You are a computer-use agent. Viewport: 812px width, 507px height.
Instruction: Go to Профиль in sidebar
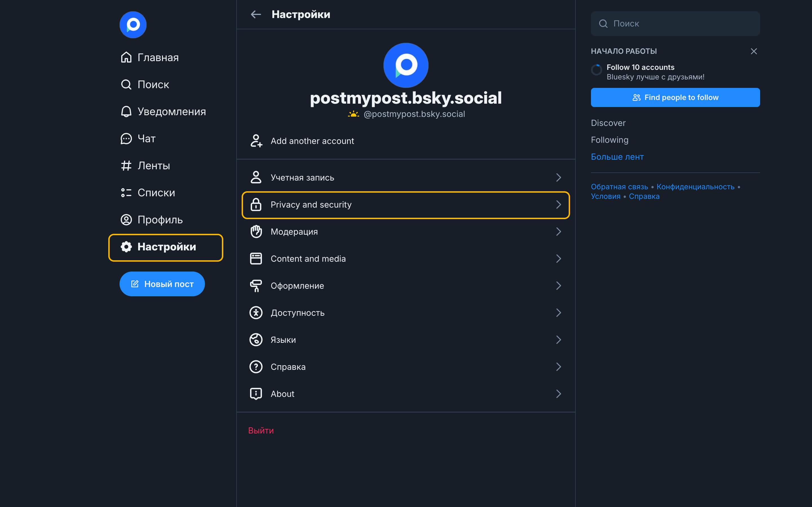pyautogui.click(x=160, y=220)
